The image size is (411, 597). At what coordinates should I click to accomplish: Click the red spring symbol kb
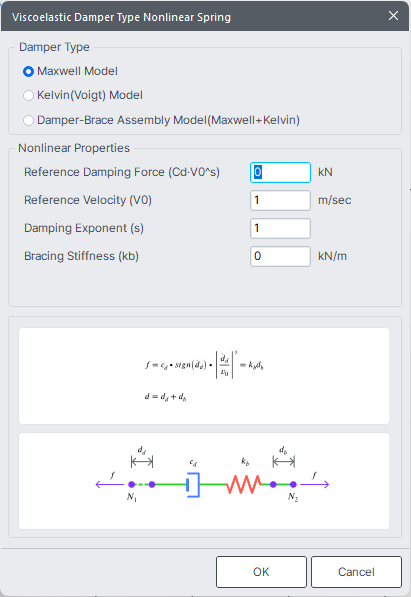click(x=244, y=484)
